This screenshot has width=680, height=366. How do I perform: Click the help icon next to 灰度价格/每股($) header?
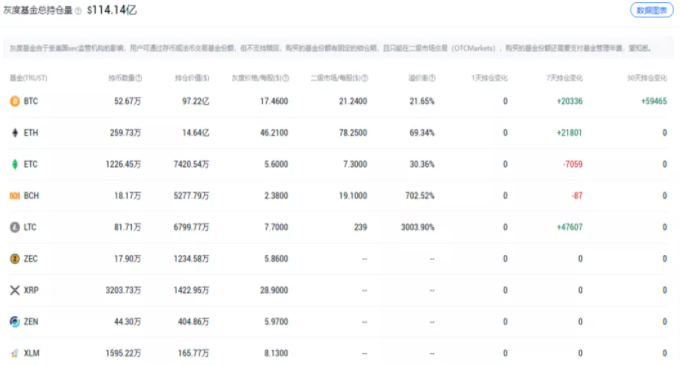pyautogui.click(x=286, y=78)
